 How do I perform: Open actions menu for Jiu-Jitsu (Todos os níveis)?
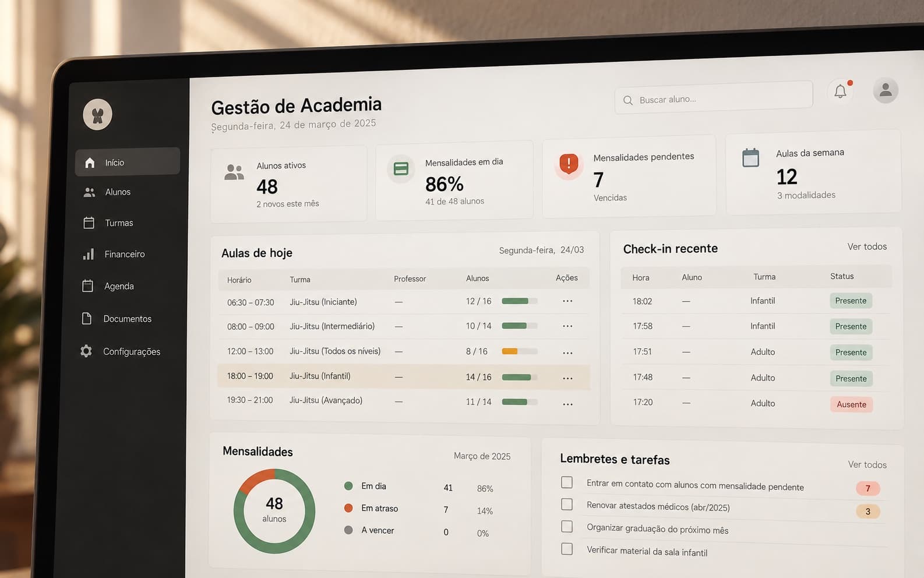(x=567, y=353)
